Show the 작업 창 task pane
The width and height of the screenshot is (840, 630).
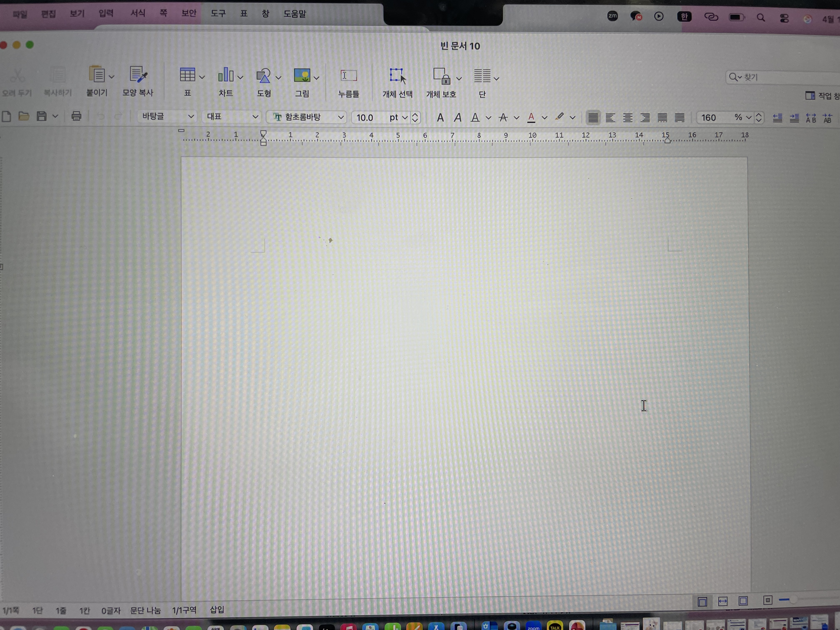(822, 96)
